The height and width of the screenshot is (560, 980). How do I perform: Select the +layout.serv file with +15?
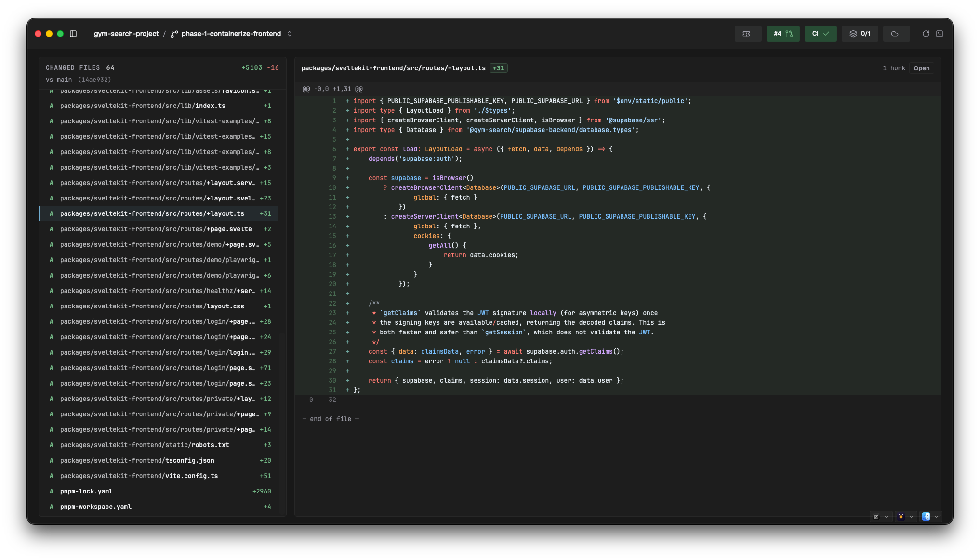pyautogui.click(x=159, y=183)
